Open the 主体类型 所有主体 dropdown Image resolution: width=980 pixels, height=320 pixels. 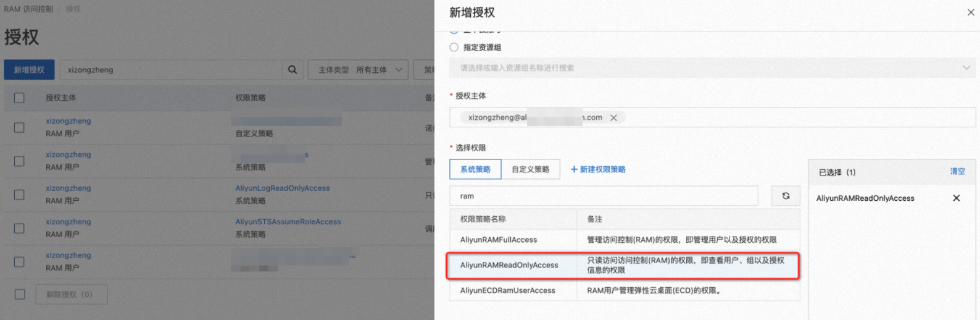click(x=359, y=70)
